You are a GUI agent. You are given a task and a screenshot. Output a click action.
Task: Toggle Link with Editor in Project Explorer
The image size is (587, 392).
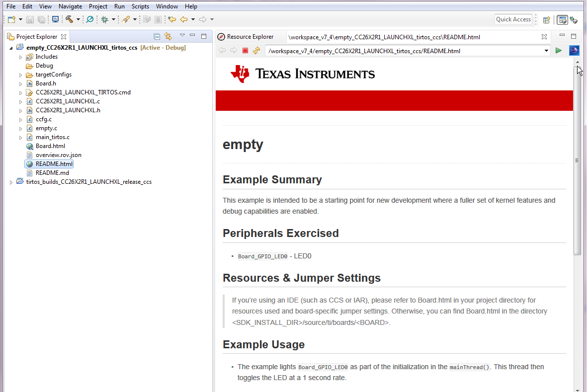[x=168, y=37]
